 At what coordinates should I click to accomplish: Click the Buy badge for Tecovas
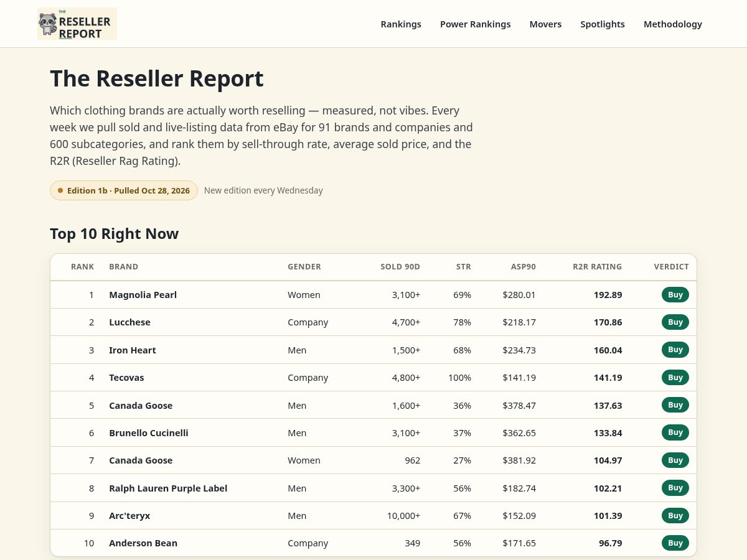675,378
